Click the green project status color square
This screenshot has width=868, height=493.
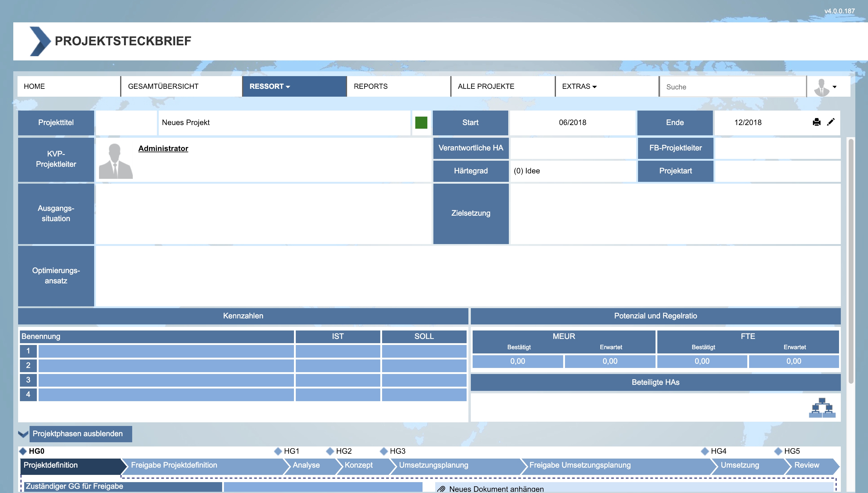pyautogui.click(x=421, y=123)
